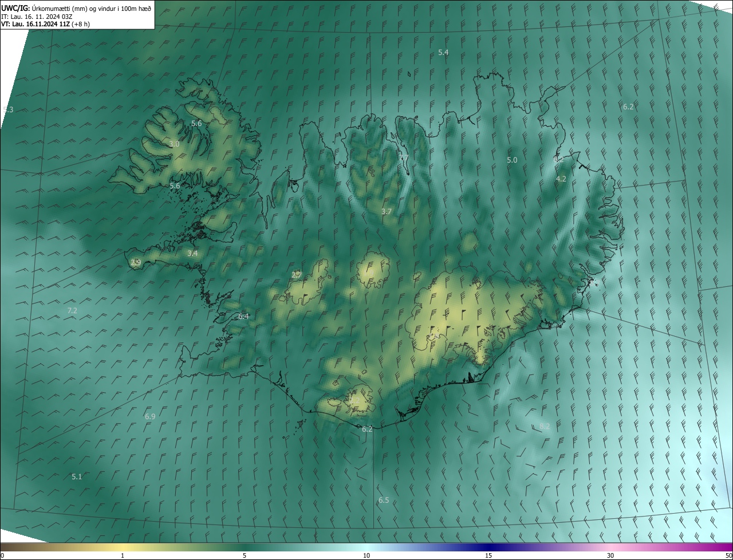Click the 7.2 precipitation value
The height and width of the screenshot is (560, 733).
(72, 310)
